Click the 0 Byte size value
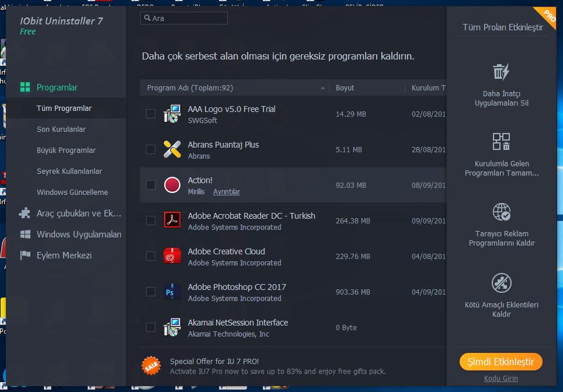Viewport: 563px width, 392px height. [x=346, y=327]
